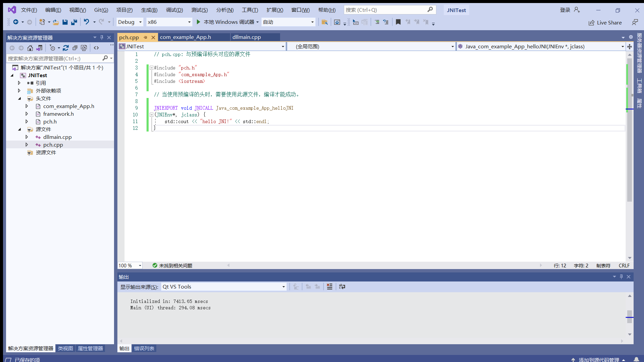Switch to the dllmain.cpp tab

(247, 37)
